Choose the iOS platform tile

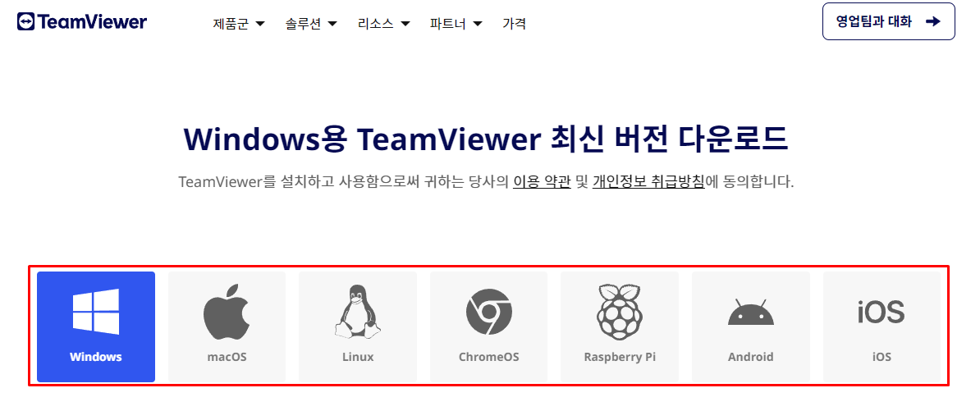pyautogui.click(x=882, y=326)
